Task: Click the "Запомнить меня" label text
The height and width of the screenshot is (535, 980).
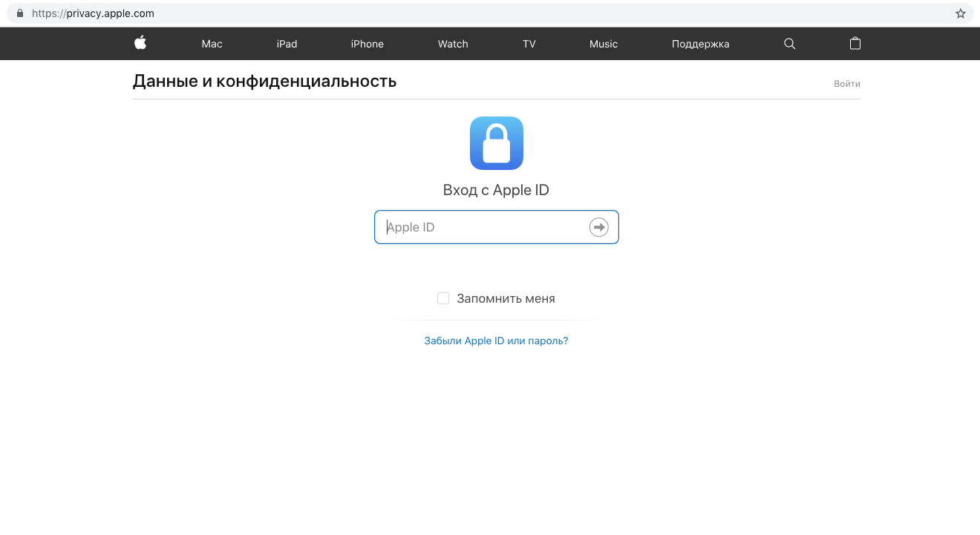Action: [506, 298]
